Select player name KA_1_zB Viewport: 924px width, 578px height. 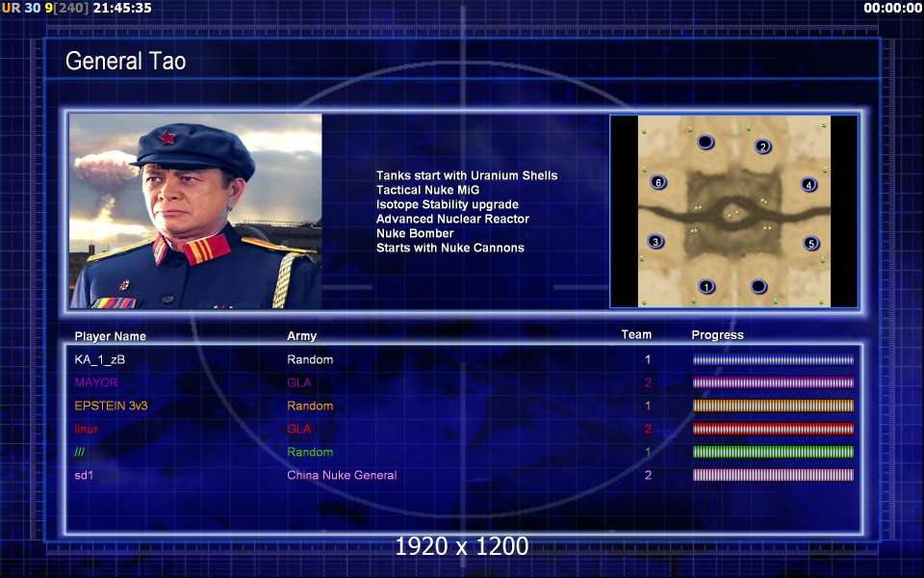[x=99, y=359]
